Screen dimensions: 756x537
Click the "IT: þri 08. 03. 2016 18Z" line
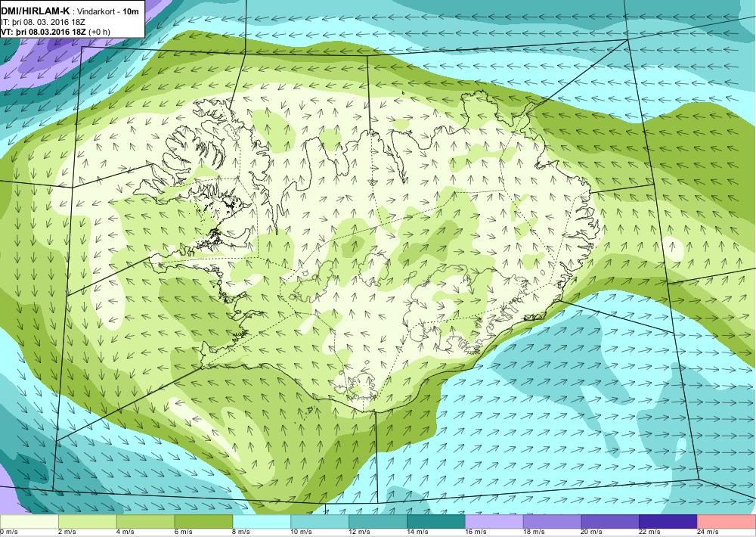pyautogui.click(x=42, y=22)
